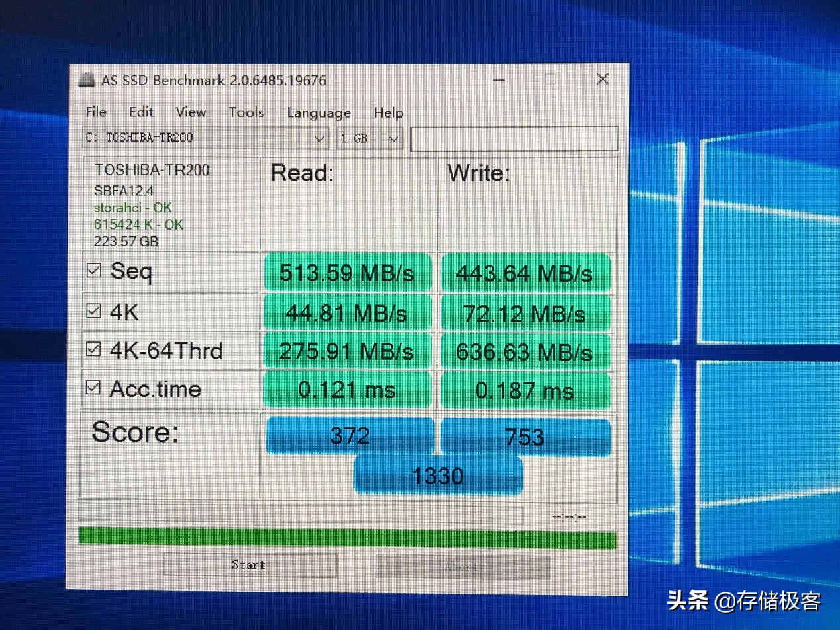Open the File menu
Viewport: 840px width, 630px height.
95,112
